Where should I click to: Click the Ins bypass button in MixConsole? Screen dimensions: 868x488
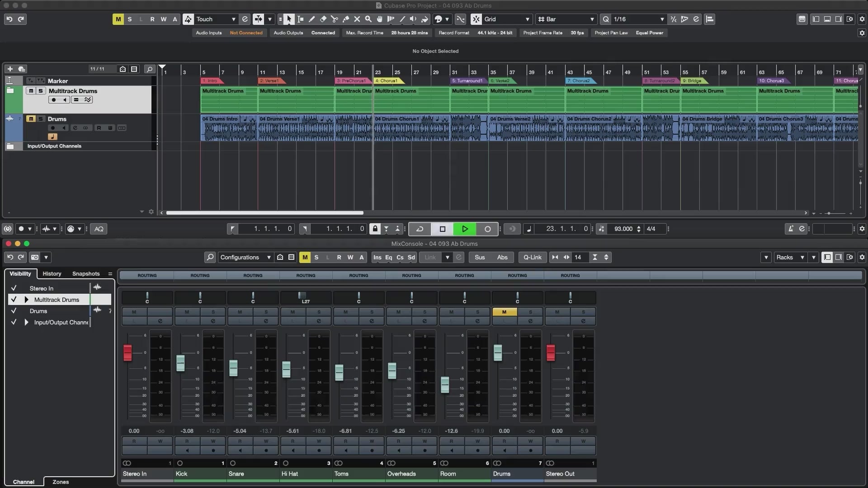click(377, 257)
